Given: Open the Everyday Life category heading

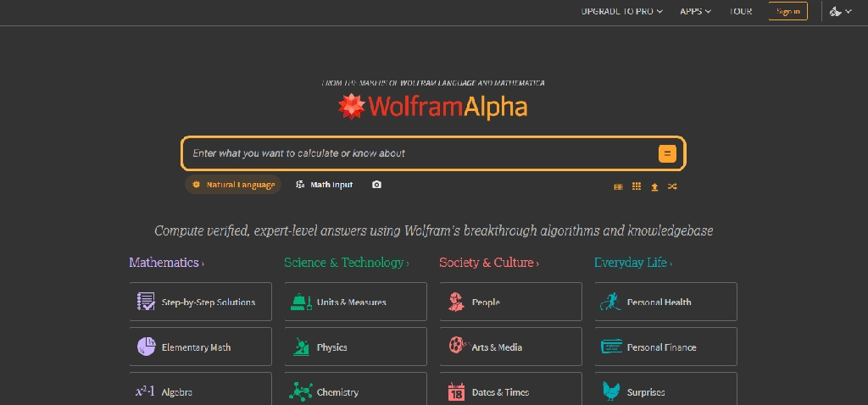Looking at the screenshot, I should click(633, 263).
